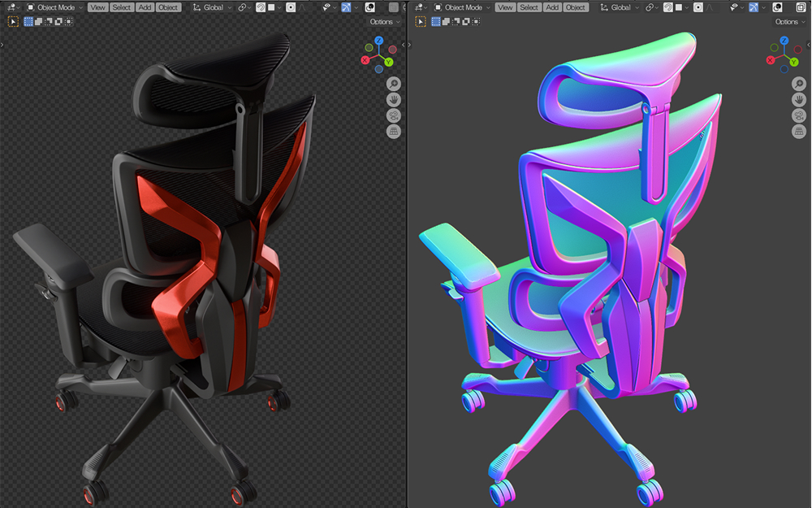Open Object Mode dropdown in left viewport
This screenshot has width=812, height=508.
click(x=54, y=7)
